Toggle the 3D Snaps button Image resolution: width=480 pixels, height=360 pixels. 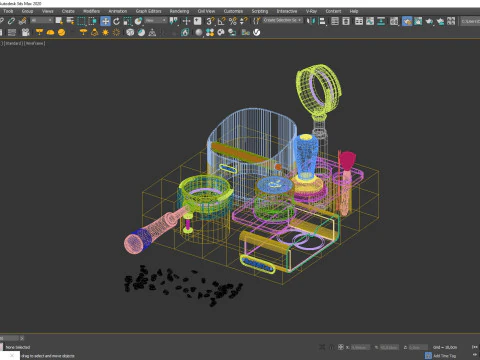[x=210, y=21]
